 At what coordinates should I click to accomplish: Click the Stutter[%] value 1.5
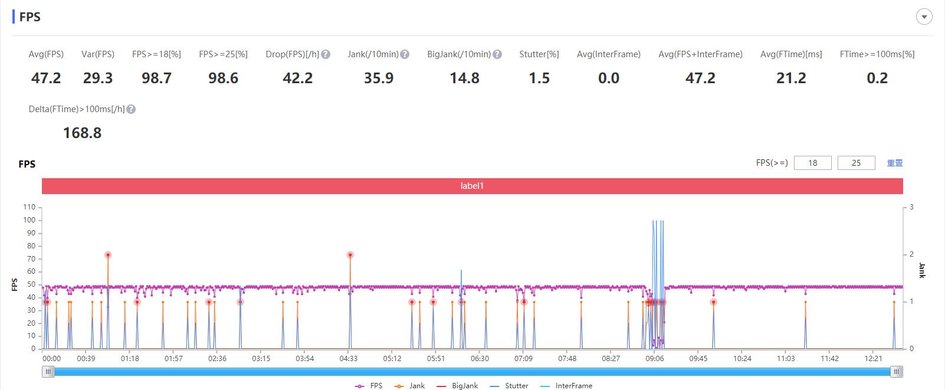(539, 78)
